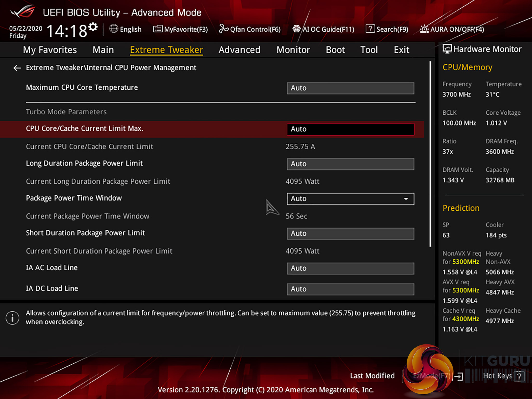Expand Package Power Time Window dropdown arrow
532x399 pixels.
click(x=406, y=199)
